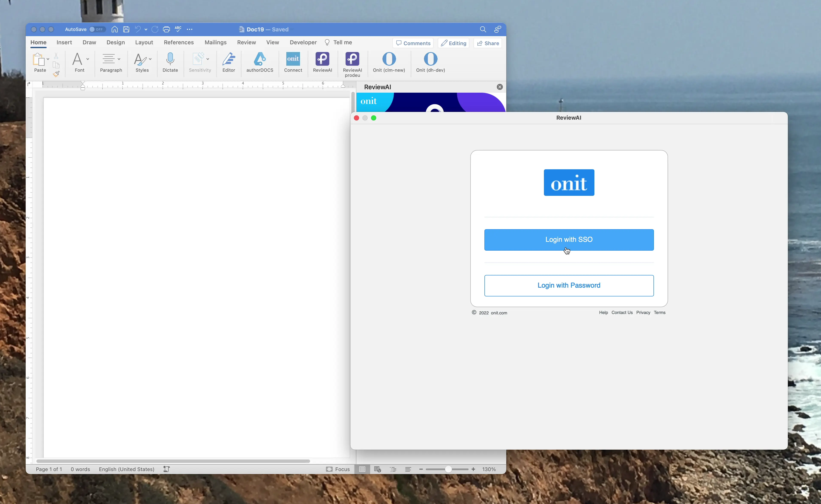The image size is (821, 504).
Task: Go to the Developer ribbon tab
Action: pyautogui.click(x=303, y=42)
